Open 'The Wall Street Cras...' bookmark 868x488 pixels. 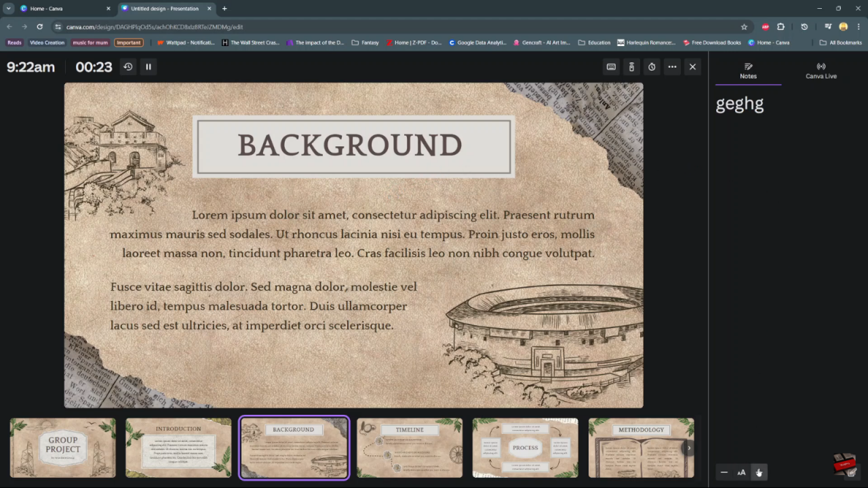coord(250,43)
